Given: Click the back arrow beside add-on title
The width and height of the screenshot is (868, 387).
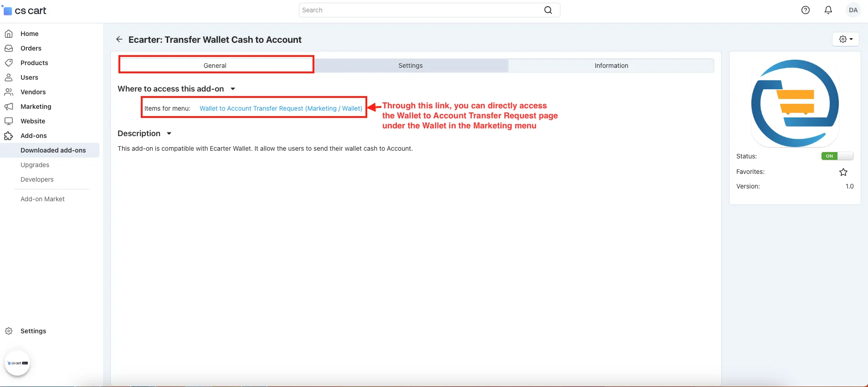Looking at the screenshot, I should point(119,40).
